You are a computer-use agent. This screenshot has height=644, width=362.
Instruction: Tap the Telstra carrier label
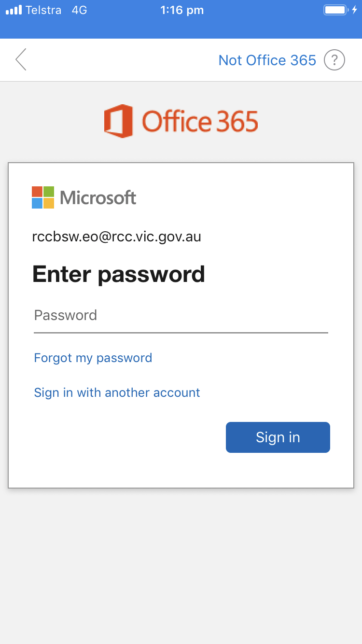point(43,10)
